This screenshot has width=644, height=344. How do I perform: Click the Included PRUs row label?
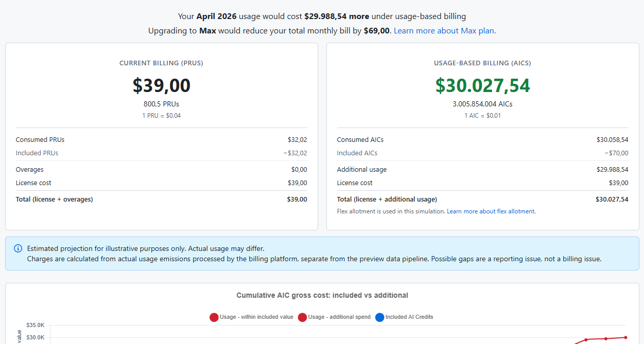[x=37, y=153]
